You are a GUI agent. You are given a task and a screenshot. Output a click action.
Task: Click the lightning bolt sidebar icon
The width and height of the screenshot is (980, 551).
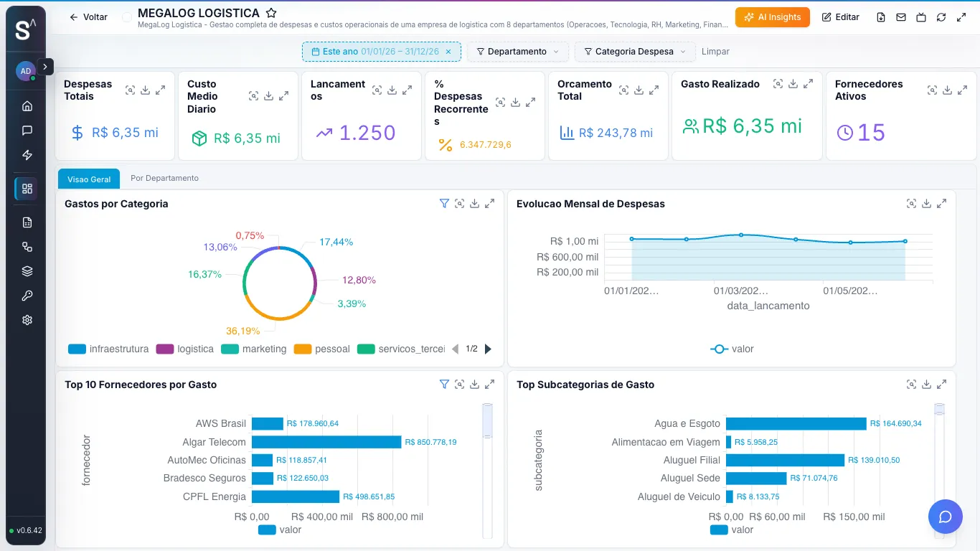point(27,155)
